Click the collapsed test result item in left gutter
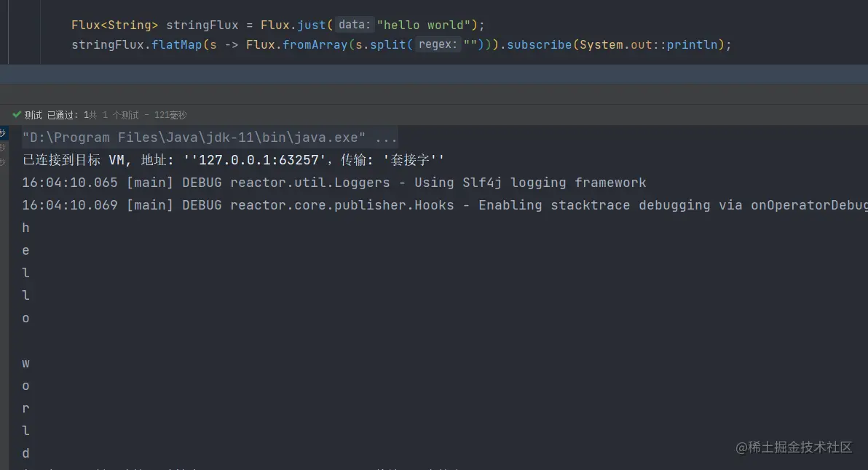 pyautogui.click(x=4, y=135)
